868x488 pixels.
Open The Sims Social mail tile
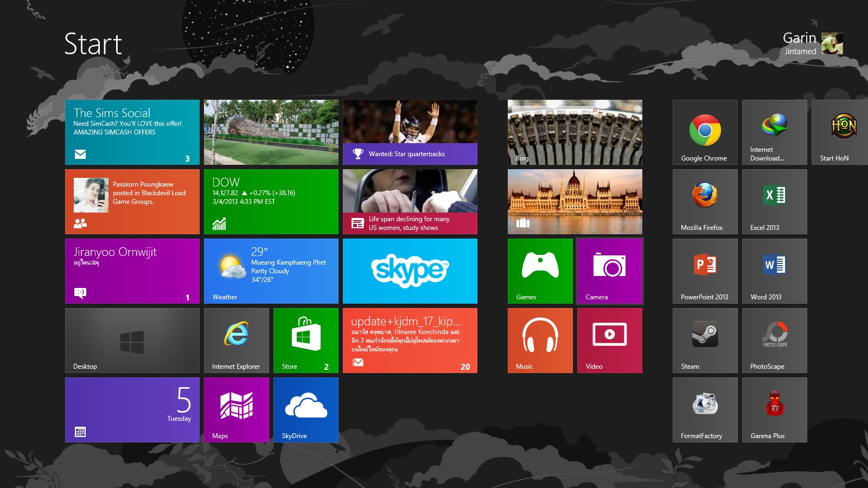coord(132,132)
